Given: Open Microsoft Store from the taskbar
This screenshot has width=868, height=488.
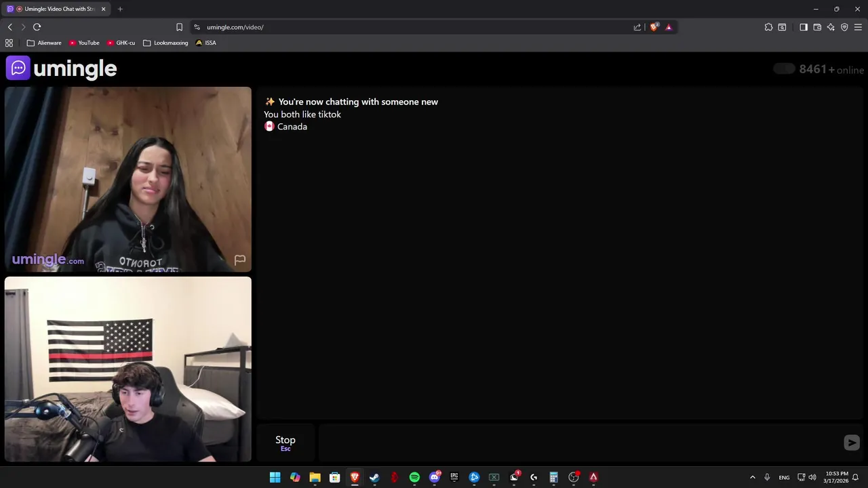Looking at the screenshot, I should click(334, 477).
